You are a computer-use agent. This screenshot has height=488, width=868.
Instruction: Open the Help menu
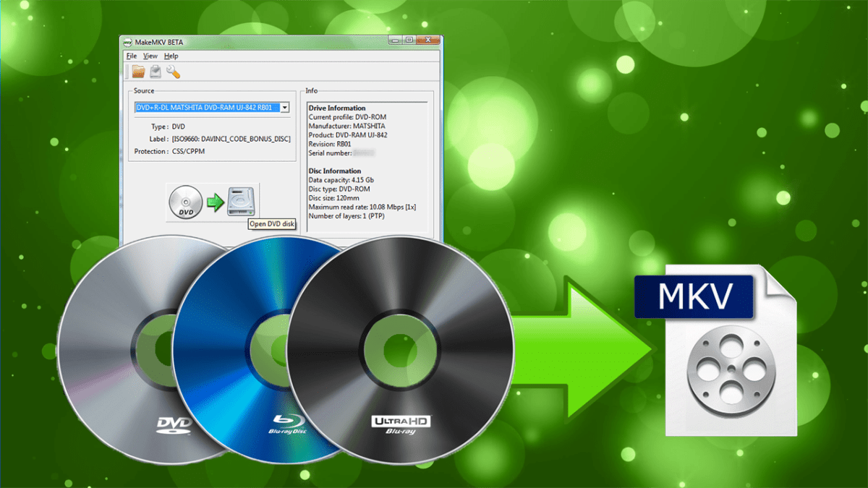(171, 56)
